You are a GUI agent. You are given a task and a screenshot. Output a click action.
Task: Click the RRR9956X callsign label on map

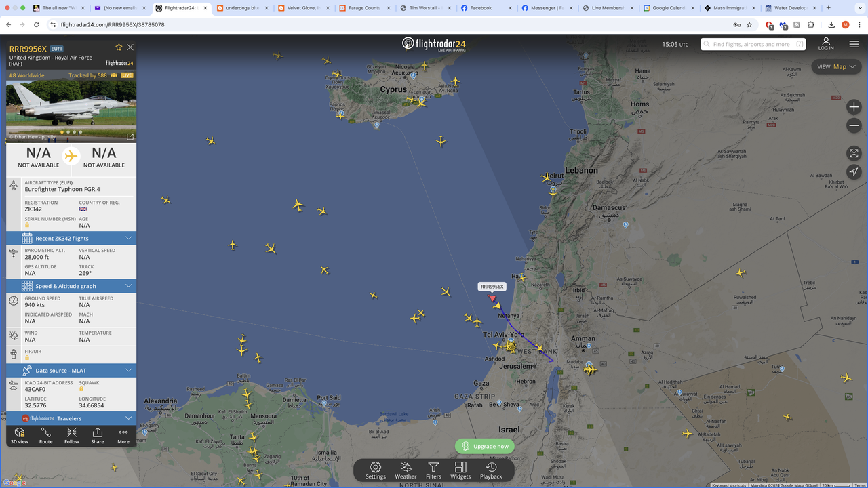tap(492, 287)
